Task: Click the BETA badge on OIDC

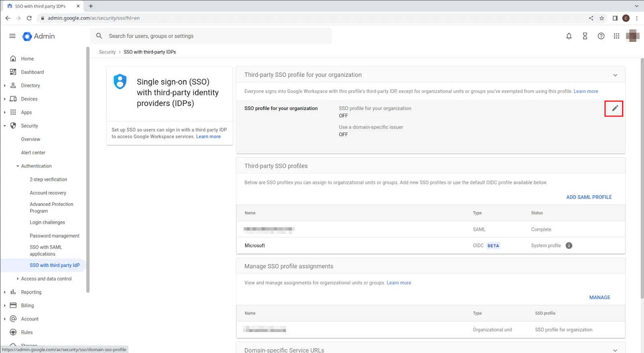Action: [493, 246]
